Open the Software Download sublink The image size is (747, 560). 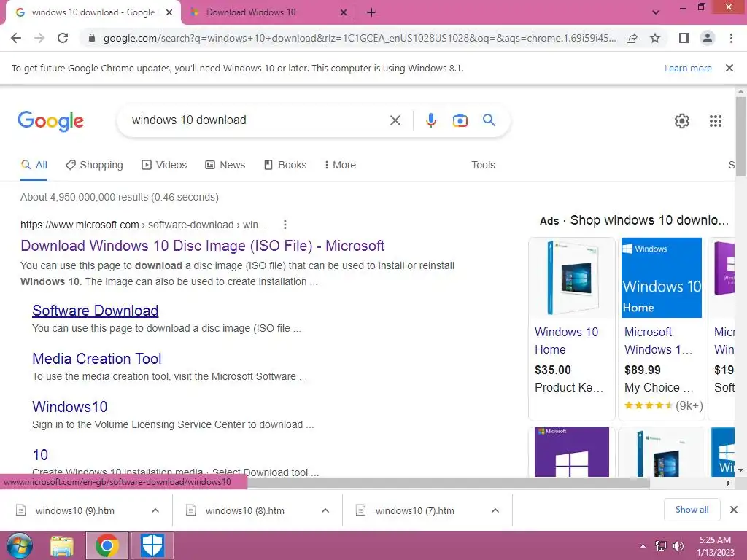pos(96,311)
